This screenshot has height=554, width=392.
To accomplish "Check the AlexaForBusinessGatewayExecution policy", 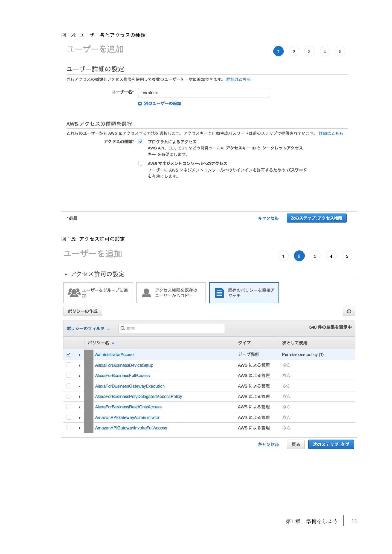I will 69,386.
